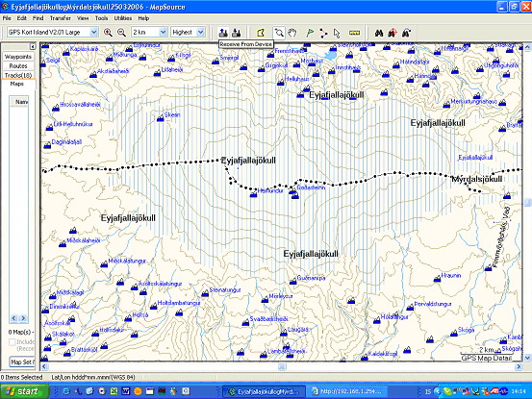Click the Steinatungur peak marker
532x399 pixels.
point(205,293)
